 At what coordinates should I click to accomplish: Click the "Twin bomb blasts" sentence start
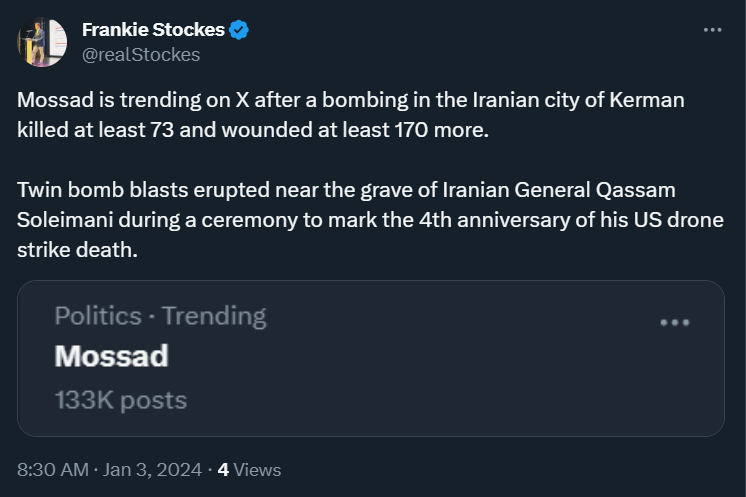tap(86, 190)
